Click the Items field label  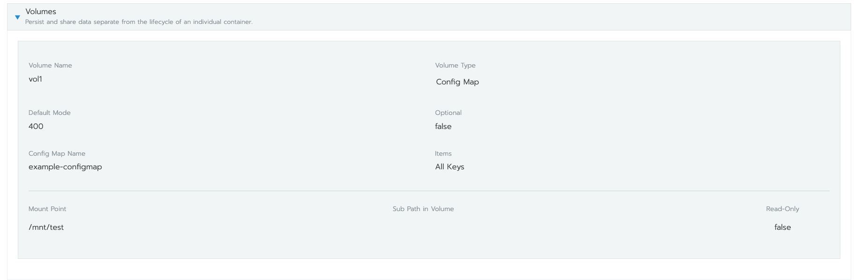point(443,153)
